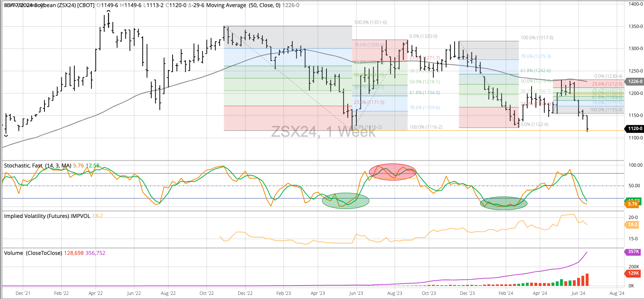Viewport: 644px width, 299px height.
Task: Click the orange 5.76 stochastic value tag
Action: [x=632, y=204]
